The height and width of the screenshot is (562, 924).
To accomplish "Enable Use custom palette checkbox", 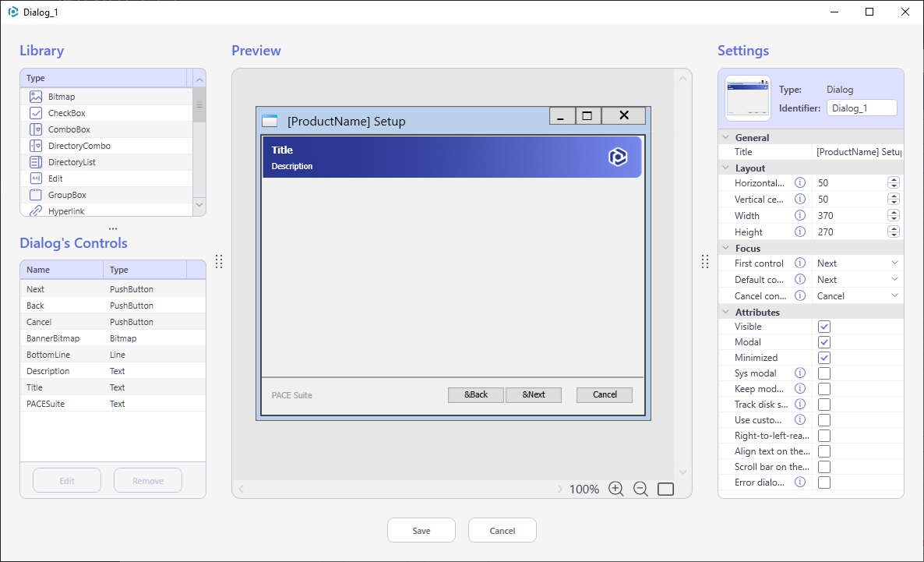I will point(823,420).
